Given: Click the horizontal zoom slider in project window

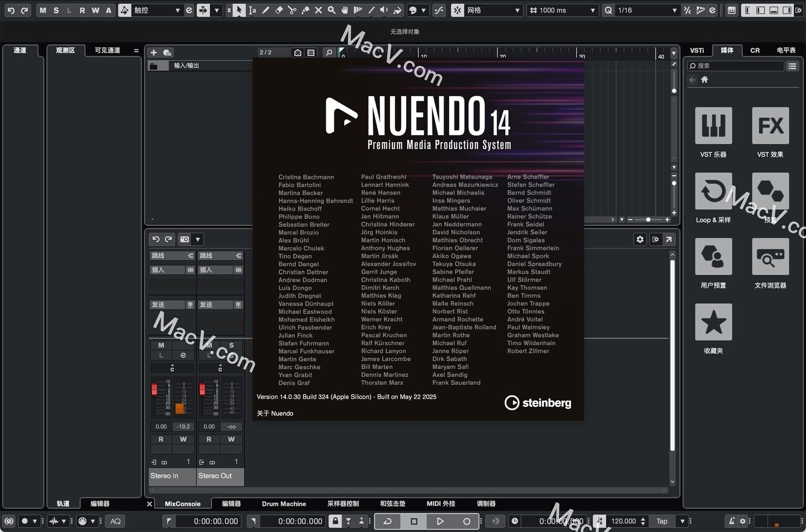Looking at the screenshot, I should 649,219.
